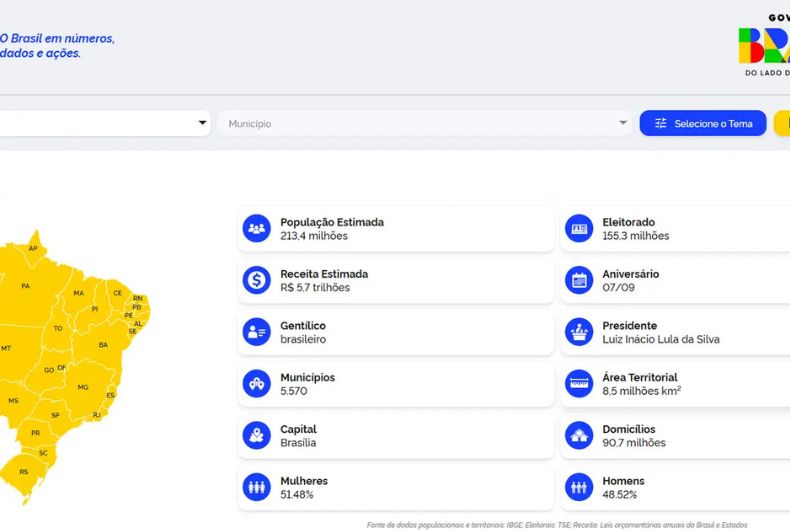Select Pará (PA) on the map

click(26, 286)
